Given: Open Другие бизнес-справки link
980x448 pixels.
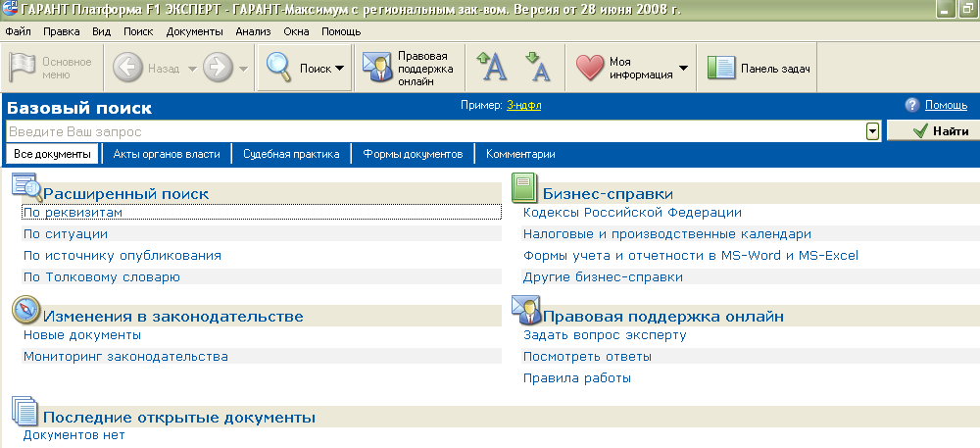Looking at the screenshot, I should [x=603, y=276].
